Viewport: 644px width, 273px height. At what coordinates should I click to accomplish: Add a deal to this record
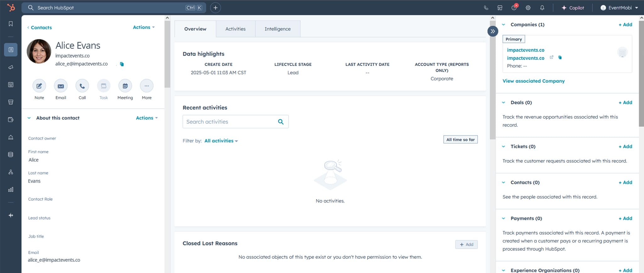(625, 103)
